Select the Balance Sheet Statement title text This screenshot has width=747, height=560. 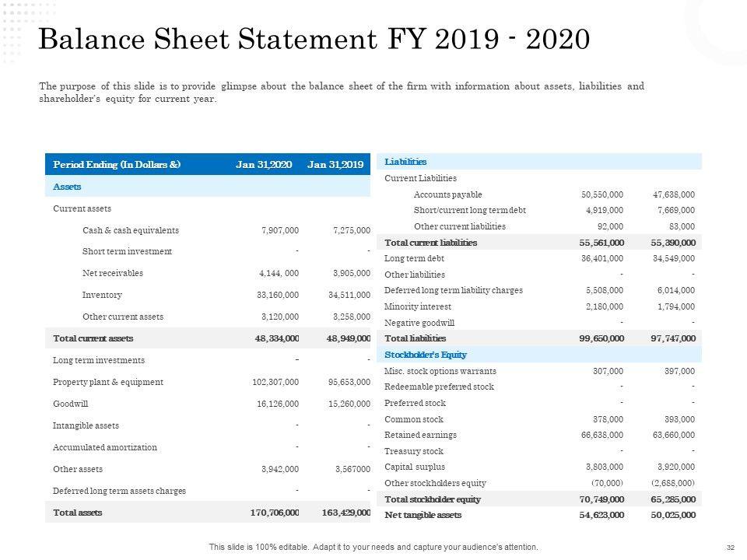point(314,39)
